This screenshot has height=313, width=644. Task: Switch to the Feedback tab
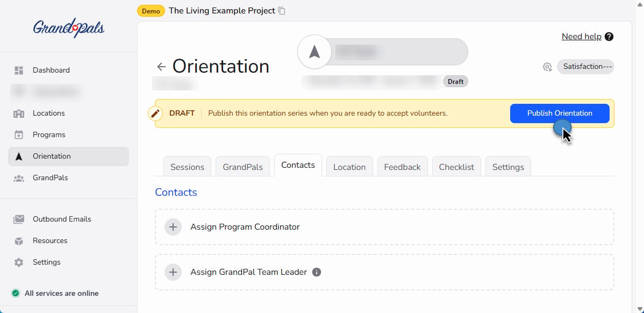[403, 167]
